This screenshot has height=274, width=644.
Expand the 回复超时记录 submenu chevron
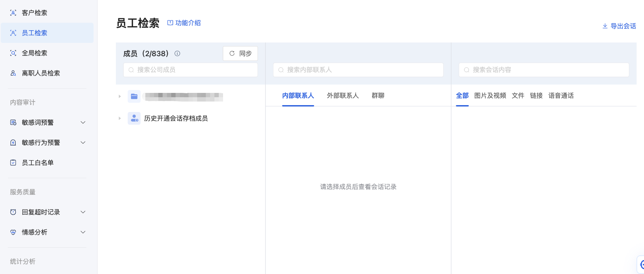pyautogui.click(x=83, y=212)
